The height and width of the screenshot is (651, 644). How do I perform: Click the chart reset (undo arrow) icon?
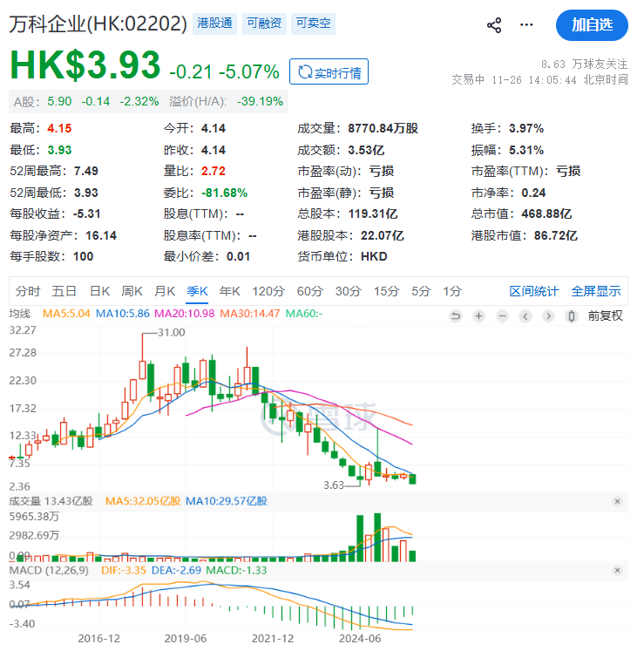pyautogui.click(x=455, y=315)
